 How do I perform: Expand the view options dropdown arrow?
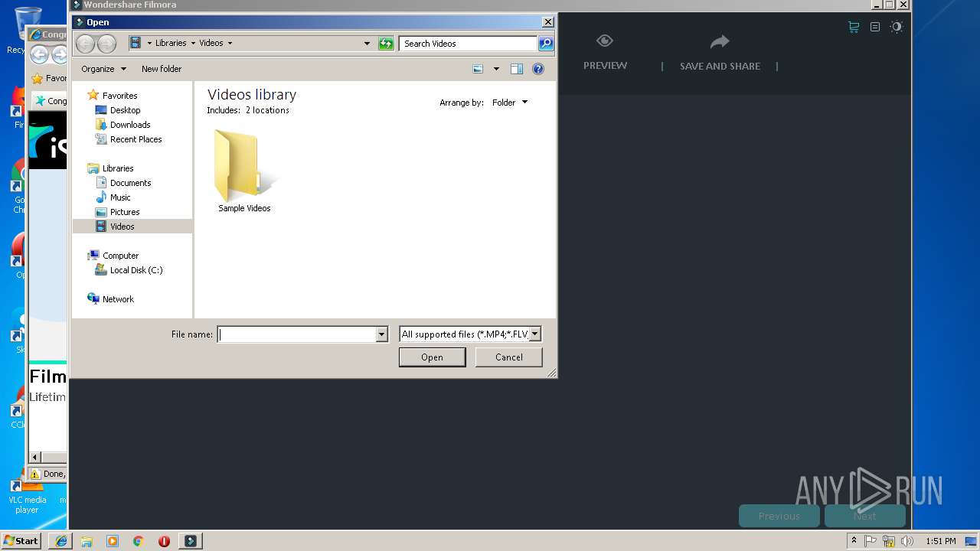496,69
